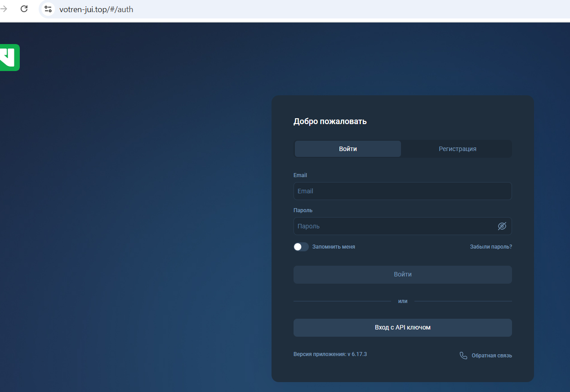This screenshot has height=392, width=570.
Task: Click the Версия приложения v 6.17.3 text
Action: coord(330,354)
